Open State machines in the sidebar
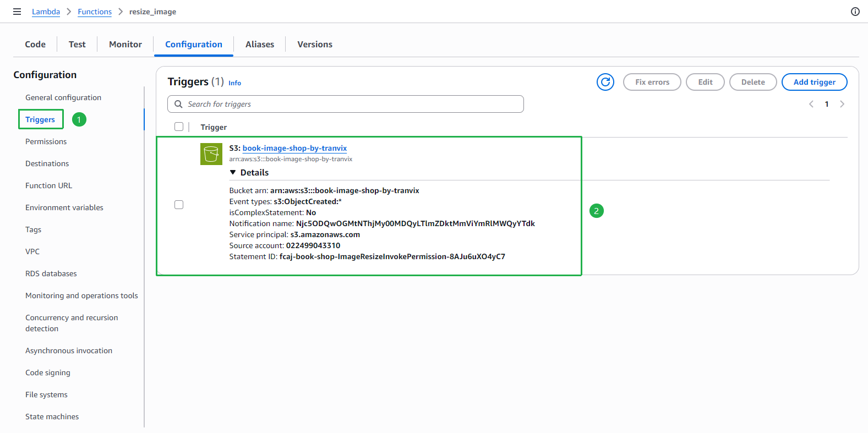 coord(52,416)
